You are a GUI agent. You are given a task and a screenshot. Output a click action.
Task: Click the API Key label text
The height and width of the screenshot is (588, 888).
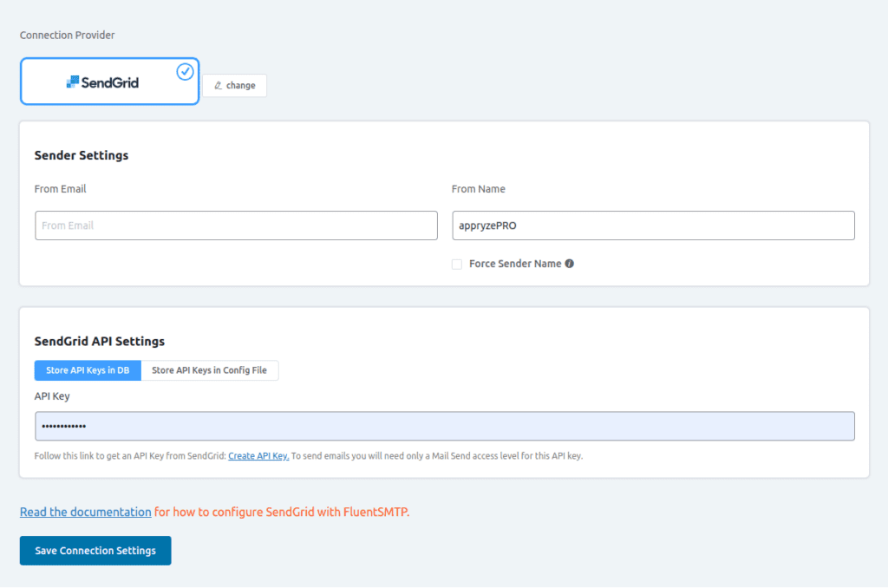click(52, 396)
